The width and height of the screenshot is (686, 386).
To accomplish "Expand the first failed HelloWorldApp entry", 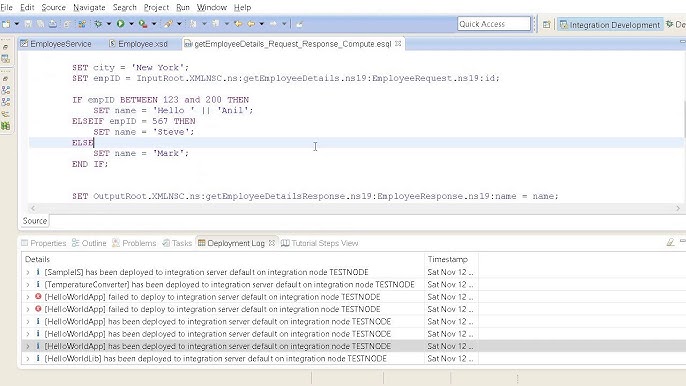I will click(28, 297).
